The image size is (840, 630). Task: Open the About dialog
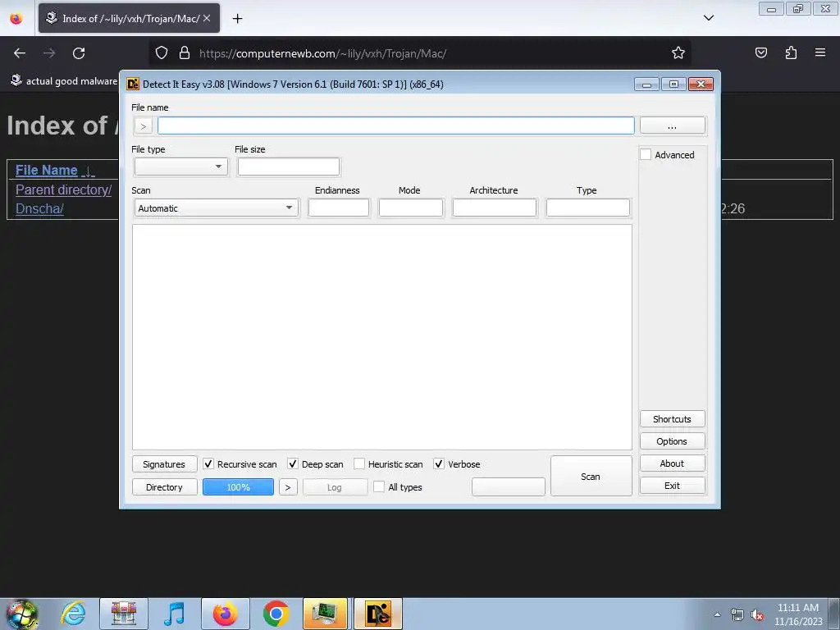coord(673,463)
